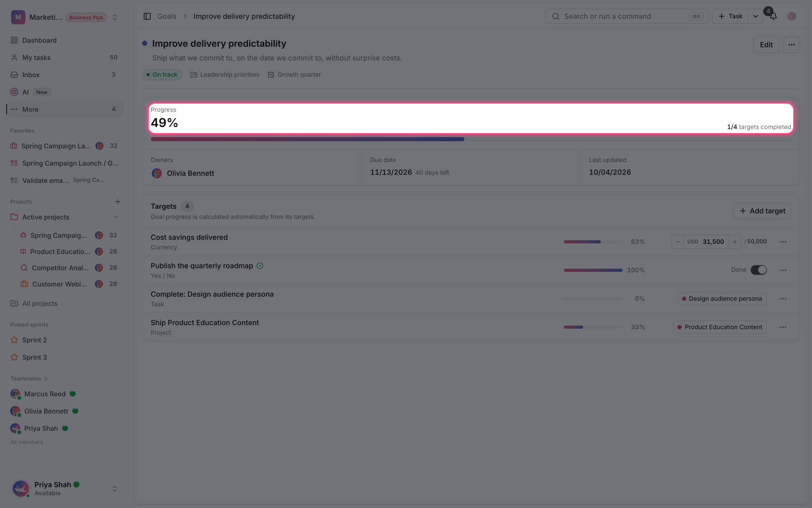This screenshot has width=812, height=508.
Task: Open pinned Sprint 2
Action: tap(65, 340)
